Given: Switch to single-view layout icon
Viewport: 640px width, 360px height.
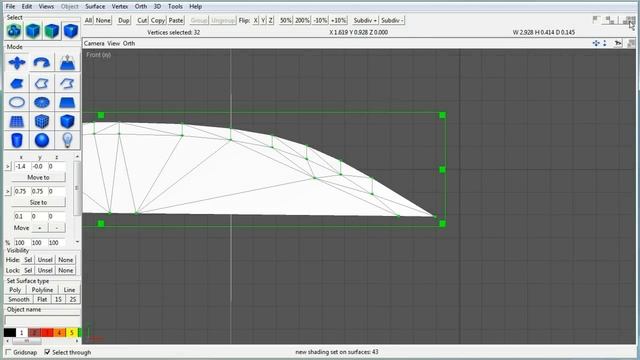Looking at the screenshot, I should pos(596,20).
